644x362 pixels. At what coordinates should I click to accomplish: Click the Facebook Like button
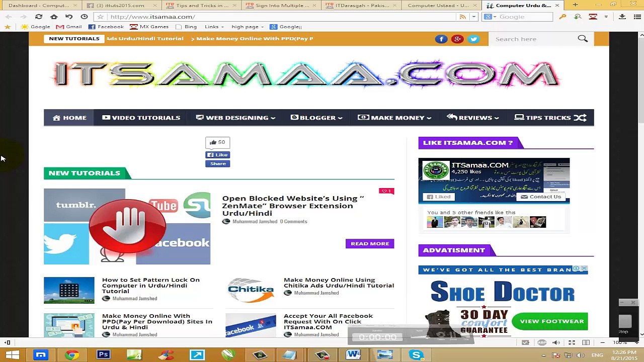coord(218,155)
